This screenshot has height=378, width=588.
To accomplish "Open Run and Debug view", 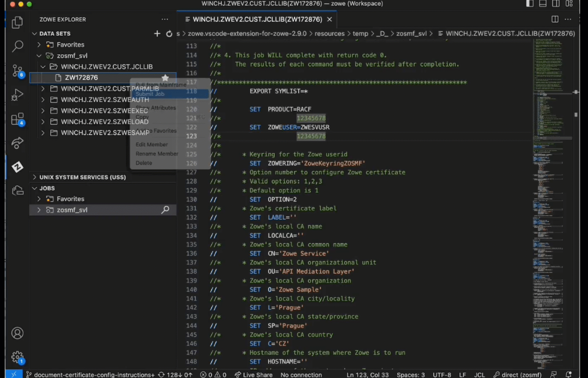I will coord(17,95).
